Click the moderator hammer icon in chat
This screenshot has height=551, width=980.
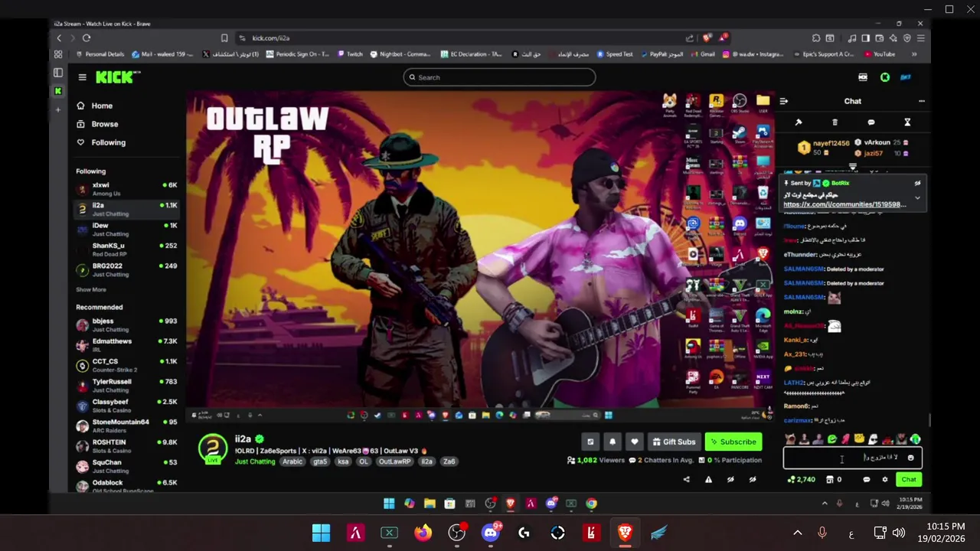coord(799,122)
